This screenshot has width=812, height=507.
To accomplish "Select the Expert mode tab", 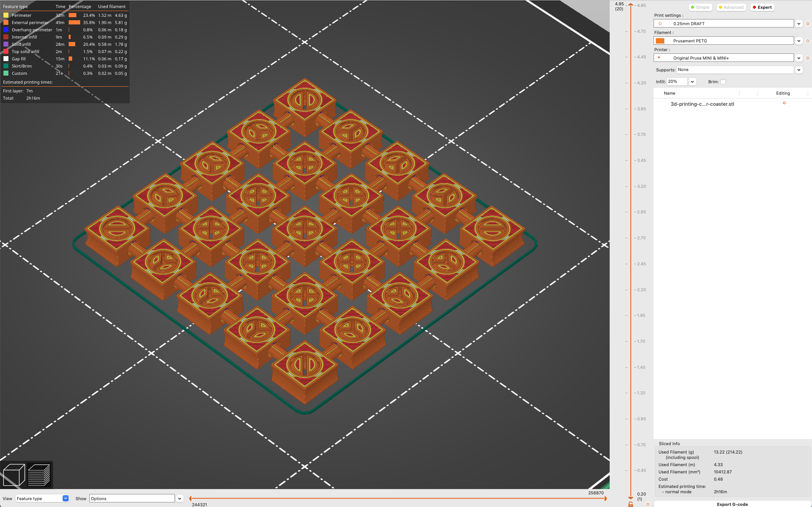I will 762,7.
